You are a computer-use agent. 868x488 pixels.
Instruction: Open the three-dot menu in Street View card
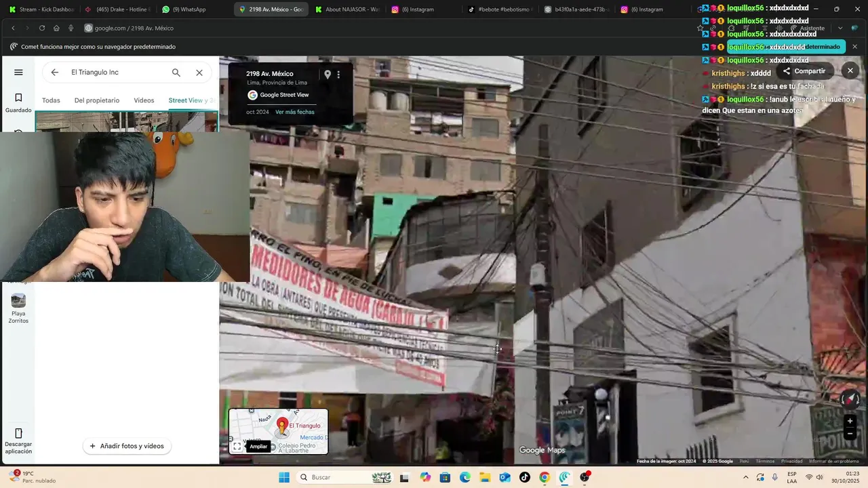(x=338, y=75)
